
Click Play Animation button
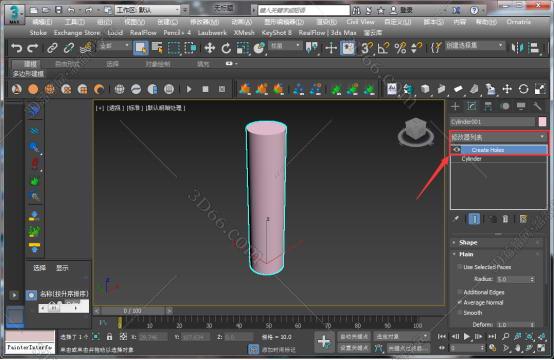click(x=467, y=337)
